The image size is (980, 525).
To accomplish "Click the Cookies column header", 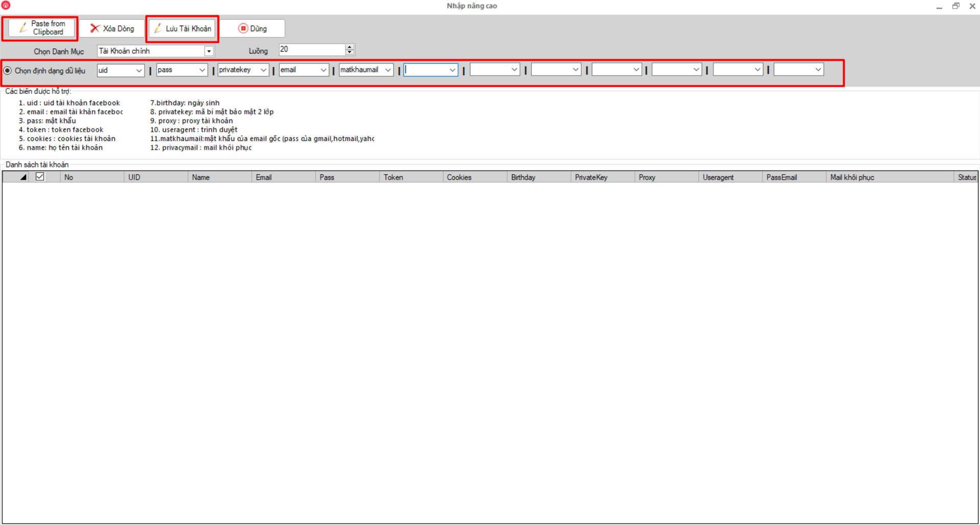I will pyautogui.click(x=475, y=177).
